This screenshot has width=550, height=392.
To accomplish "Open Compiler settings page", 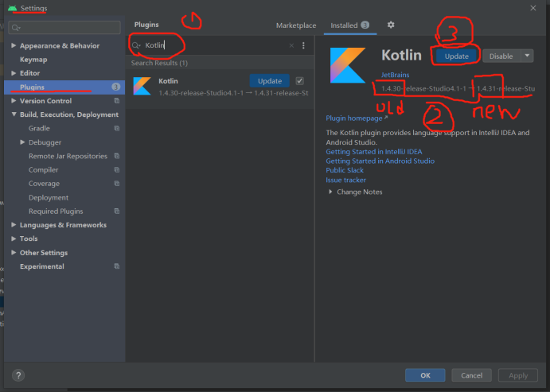I will (44, 170).
